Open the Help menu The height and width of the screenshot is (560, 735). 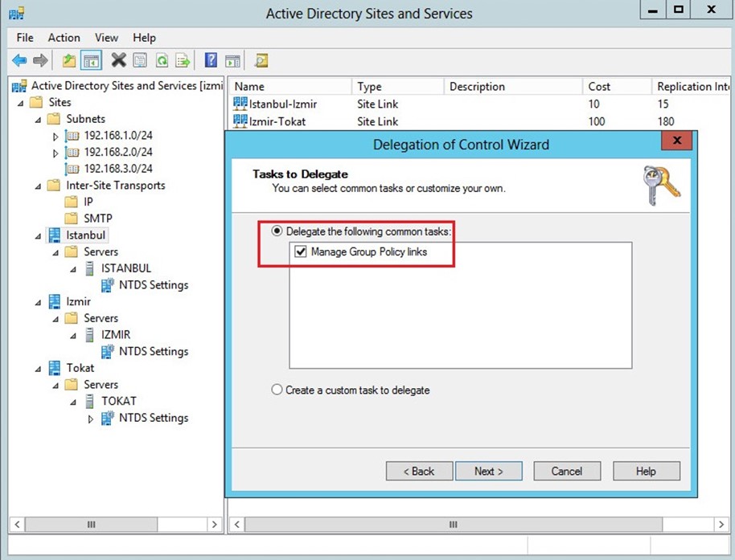tap(144, 38)
